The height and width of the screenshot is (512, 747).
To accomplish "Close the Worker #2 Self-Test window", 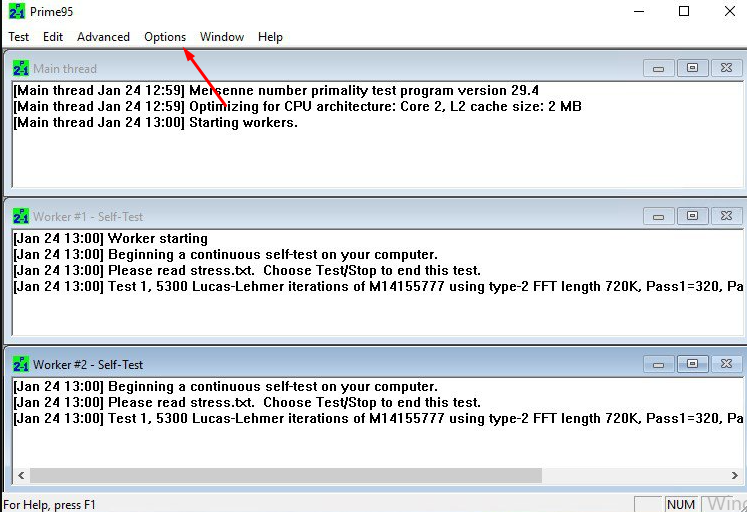I will pos(726,365).
